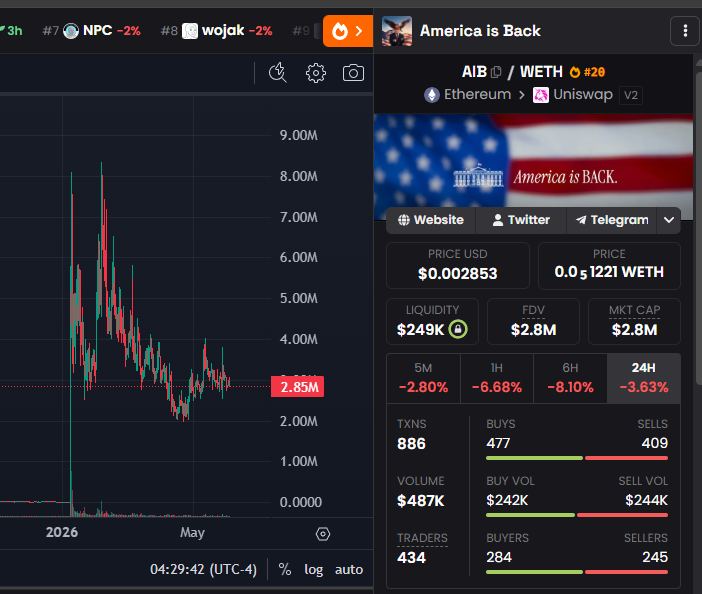702x594 pixels.
Task: Toggle log scale on chart
Action: coord(313,569)
